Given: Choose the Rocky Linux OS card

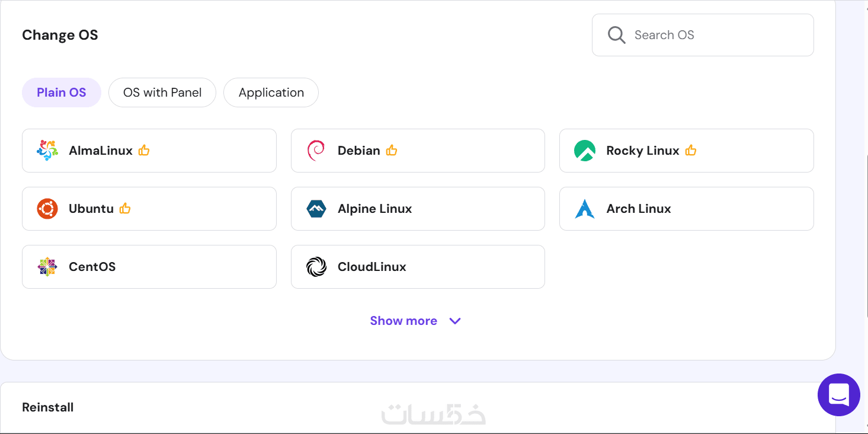Looking at the screenshot, I should tap(687, 151).
